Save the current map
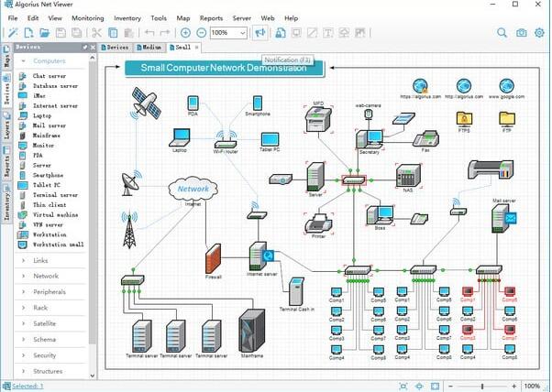This screenshot has height=392, width=552. click(x=61, y=33)
